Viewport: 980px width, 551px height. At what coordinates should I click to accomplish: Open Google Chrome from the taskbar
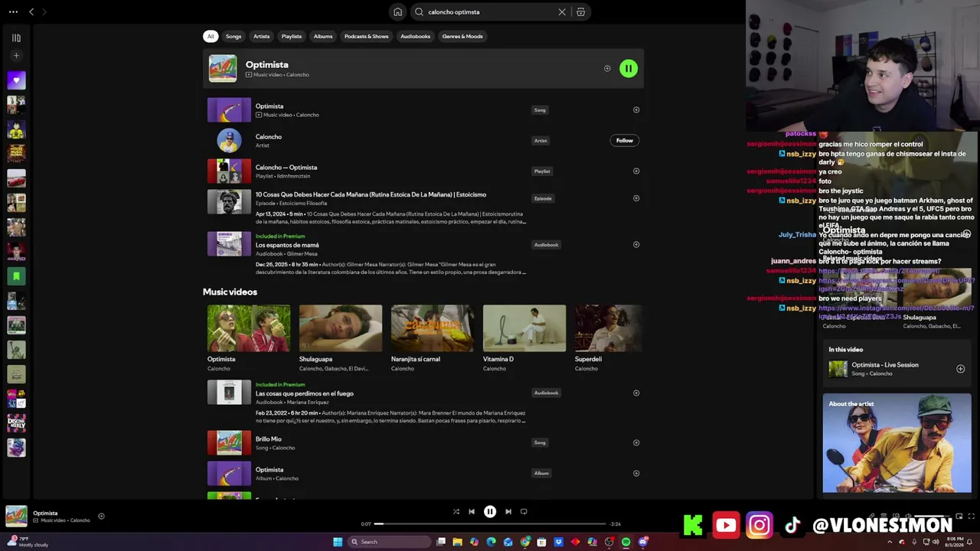point(525,542)
